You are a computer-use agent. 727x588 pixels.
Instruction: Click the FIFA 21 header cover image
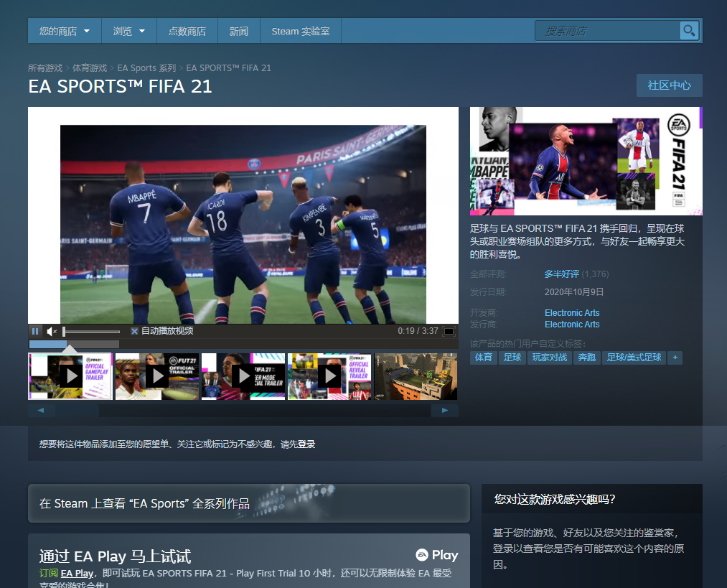586,162
